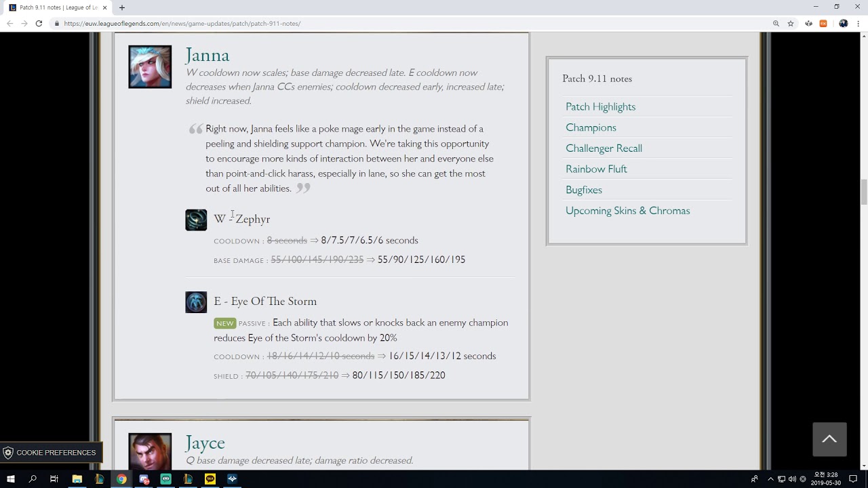Jump to the Champions section

591,127
